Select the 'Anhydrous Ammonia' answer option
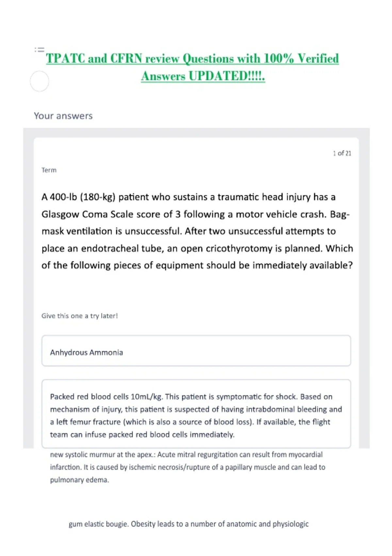This screenshot has width=392, height=556. pos(196,351)
